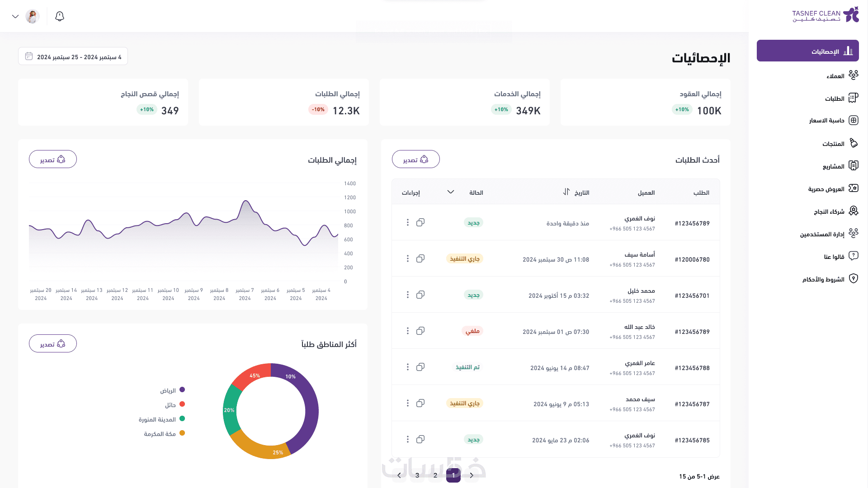Click تصدير export in latest orders panel
Viewport: 868px width, 488px height.
pyautogui.click(x=415, y=160)
